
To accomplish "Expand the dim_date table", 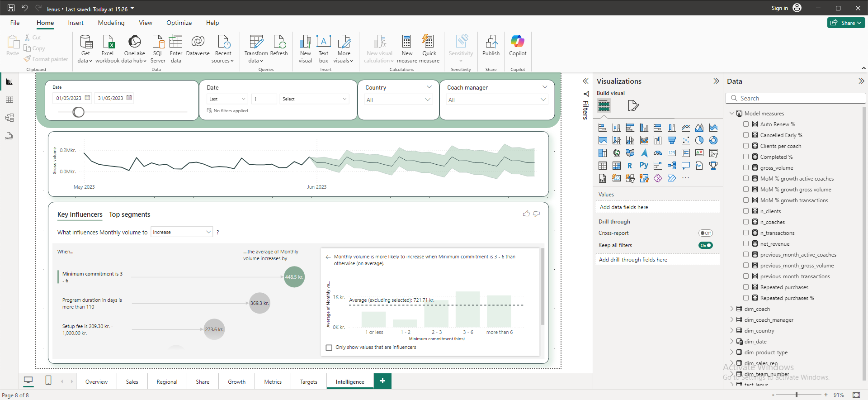I will point(732,341).
